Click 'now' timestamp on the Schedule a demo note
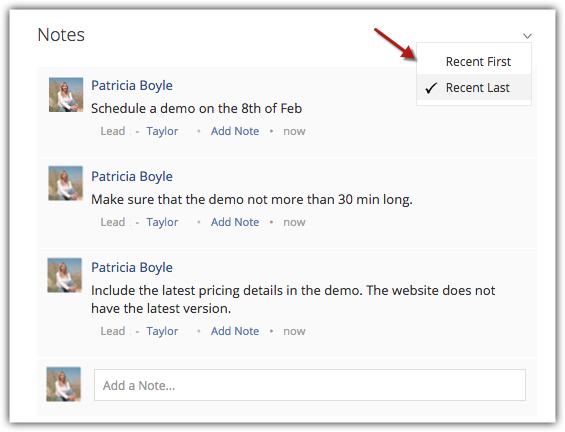565x432 pixels. [x=294, y=132]
